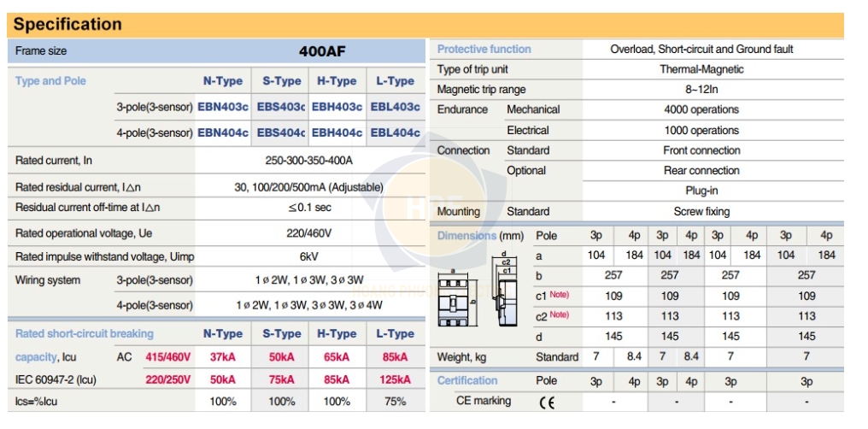Screen dimensions: 868x429
Task: Select 4-pole wiring system ending 3ø4W
Action: coord(309,306)
